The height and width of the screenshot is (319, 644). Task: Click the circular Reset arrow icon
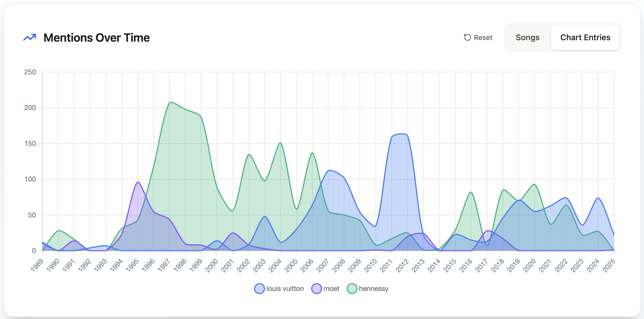[467, 38]
